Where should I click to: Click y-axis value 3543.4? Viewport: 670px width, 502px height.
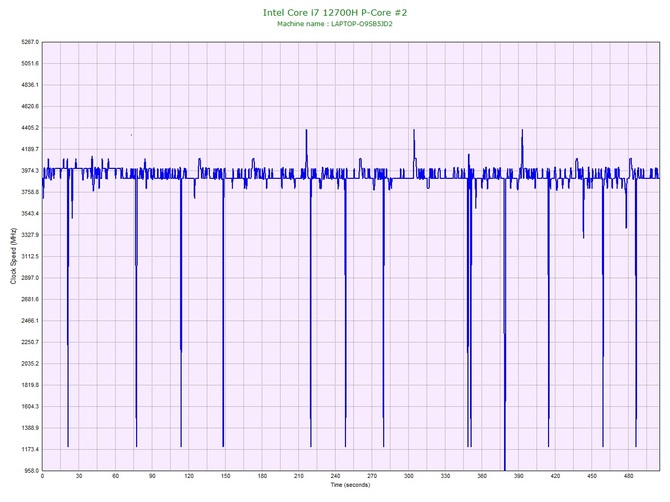[29, 214]
